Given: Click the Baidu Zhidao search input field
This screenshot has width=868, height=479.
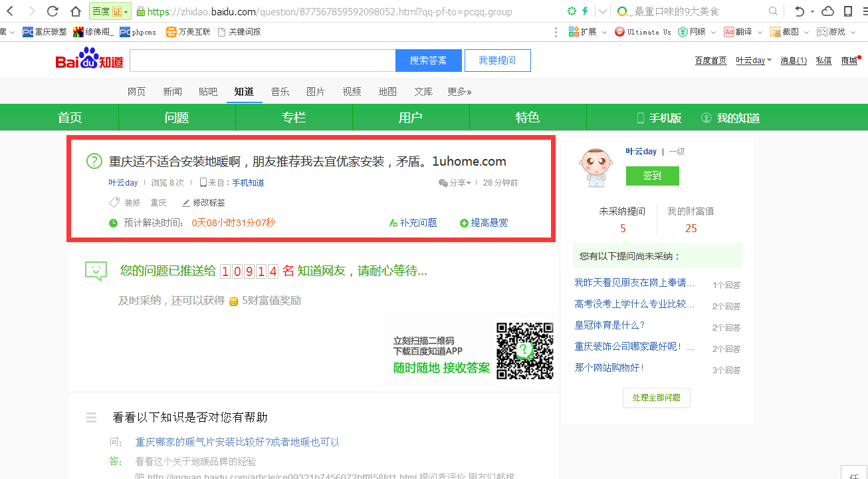Looking at the screenshot, I should 263,61.
